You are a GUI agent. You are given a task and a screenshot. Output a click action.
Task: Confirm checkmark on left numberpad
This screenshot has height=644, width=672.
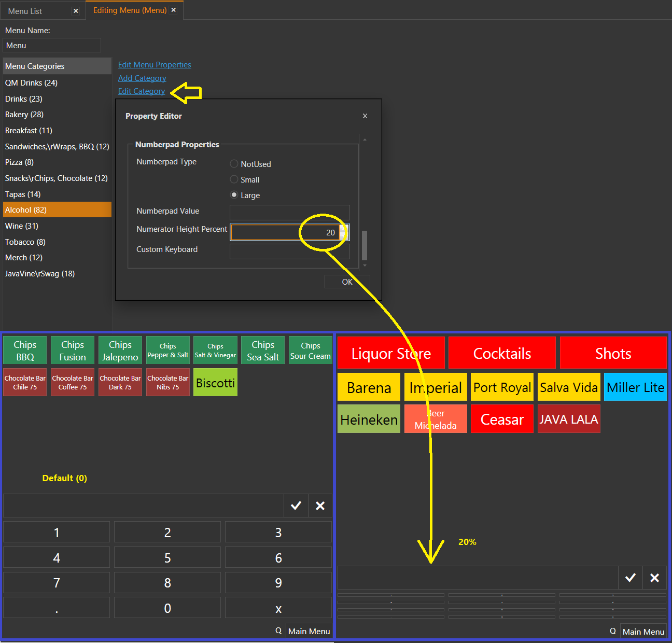click(296, 506)
